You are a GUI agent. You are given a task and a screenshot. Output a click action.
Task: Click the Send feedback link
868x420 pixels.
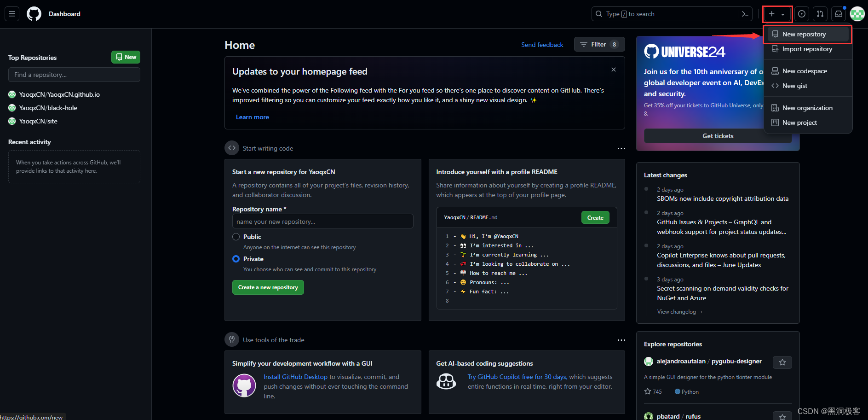click(542, 45)
